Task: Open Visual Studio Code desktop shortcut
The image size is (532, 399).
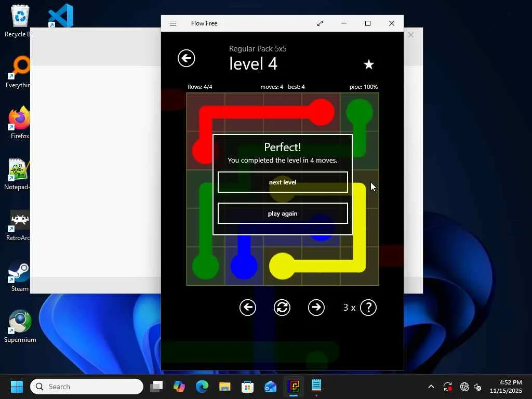Action: [x=61, y=16]
